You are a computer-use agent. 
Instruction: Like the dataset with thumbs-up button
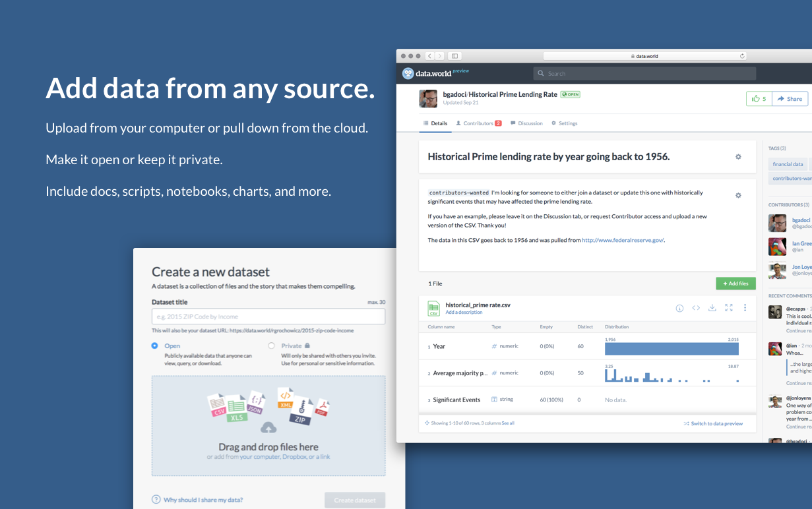pyautogui.click(x=759, y=98)
